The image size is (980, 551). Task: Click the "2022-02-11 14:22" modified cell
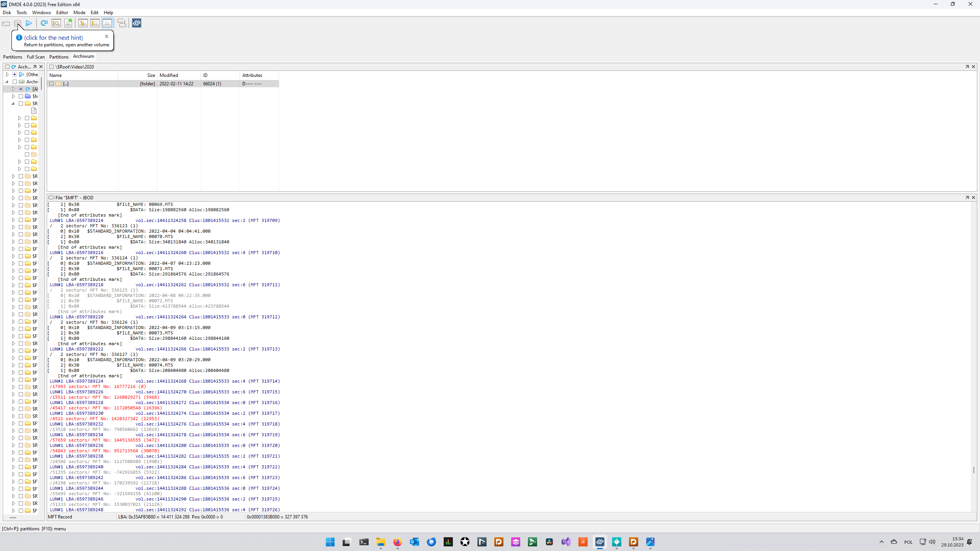point(176,83)
